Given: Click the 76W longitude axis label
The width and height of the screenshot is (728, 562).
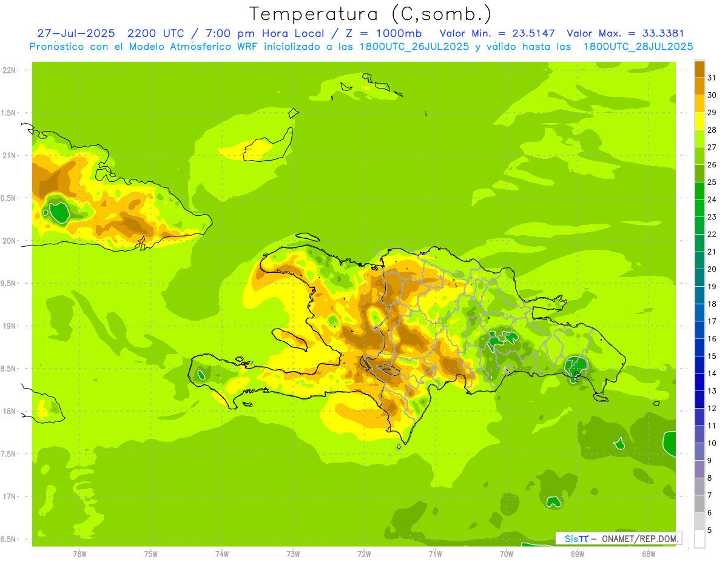Looking at the screenshot, I should pyautogui.click(x=79, y=554).
